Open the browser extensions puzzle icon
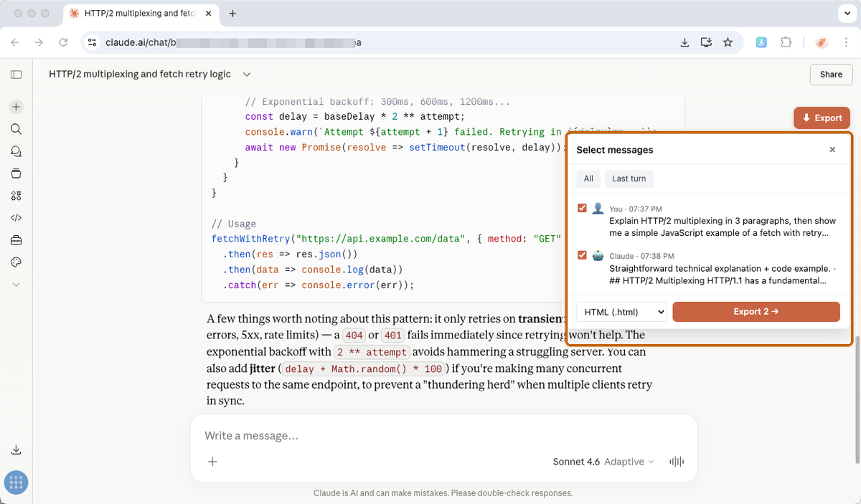 786,42
